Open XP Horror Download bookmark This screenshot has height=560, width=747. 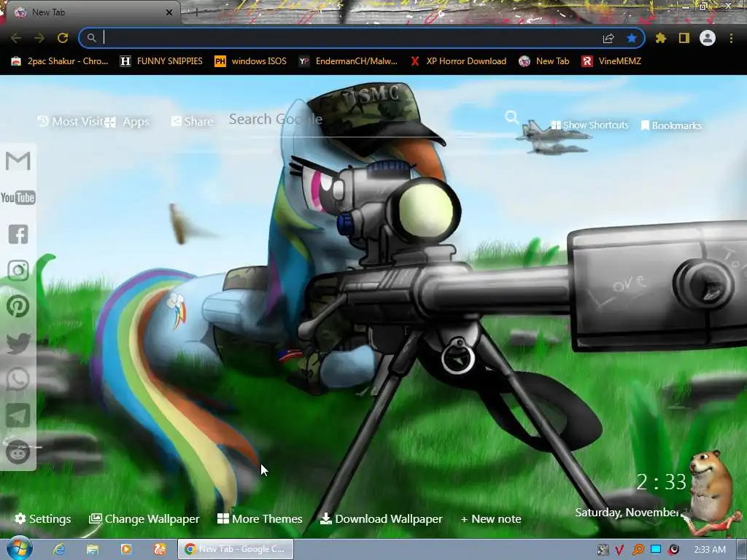[458, 61]
